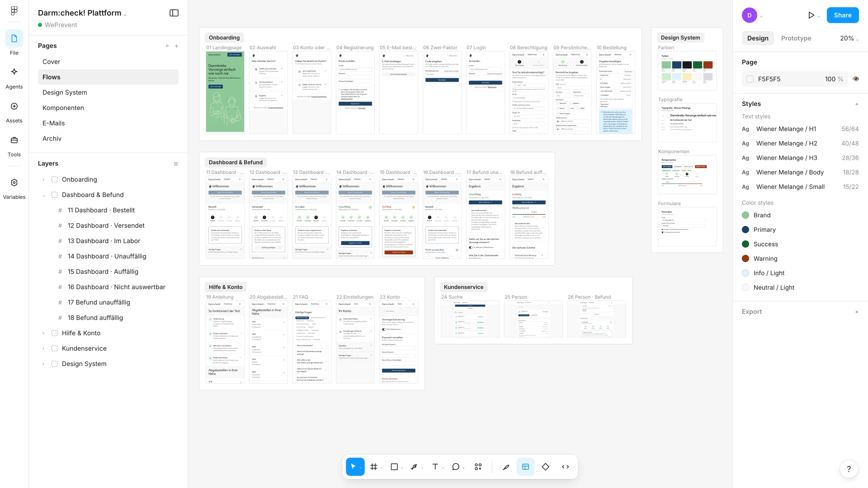Switch to the Design tab
This screenshot has width=868, height=488.
[758, 38]
